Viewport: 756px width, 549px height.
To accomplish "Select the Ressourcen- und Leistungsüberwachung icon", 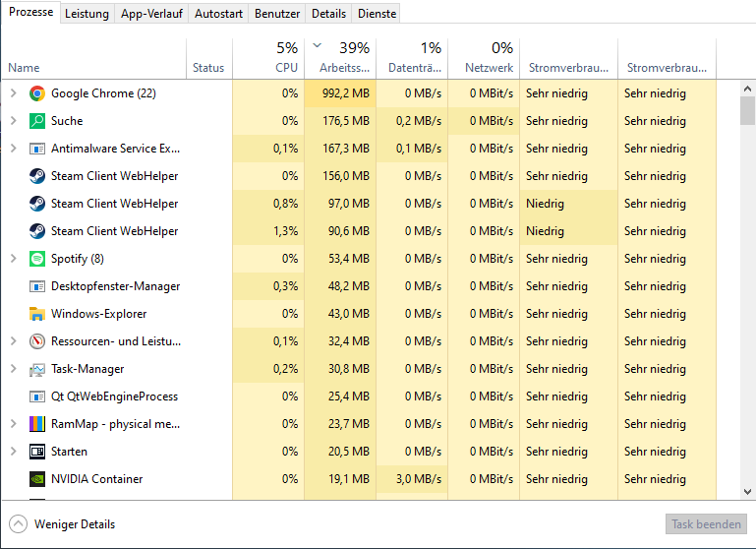I will (37, 341).
